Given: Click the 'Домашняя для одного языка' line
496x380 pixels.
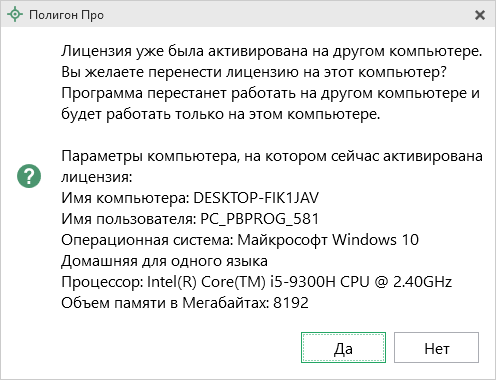Looking at the screenshot, I should (x=164, y=261).
